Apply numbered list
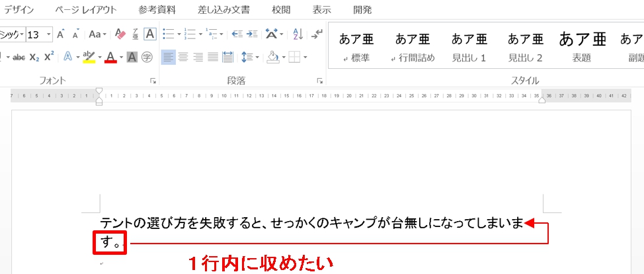 click(190, 34)
